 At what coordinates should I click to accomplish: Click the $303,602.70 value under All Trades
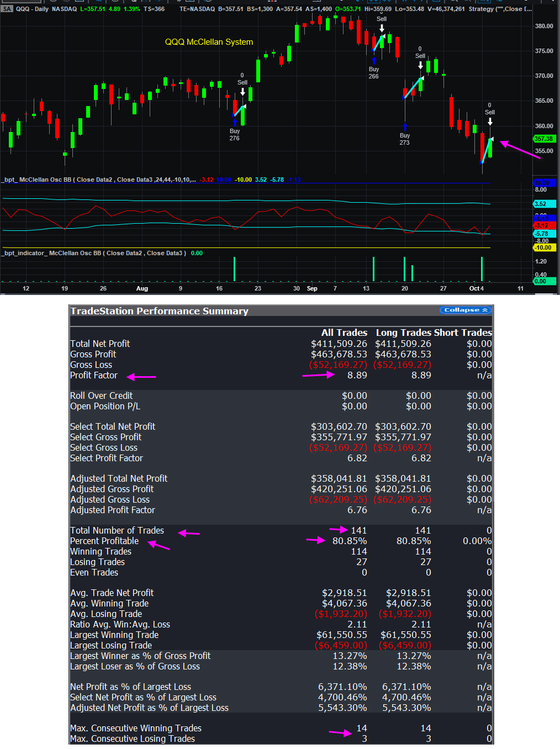[339, 426]
